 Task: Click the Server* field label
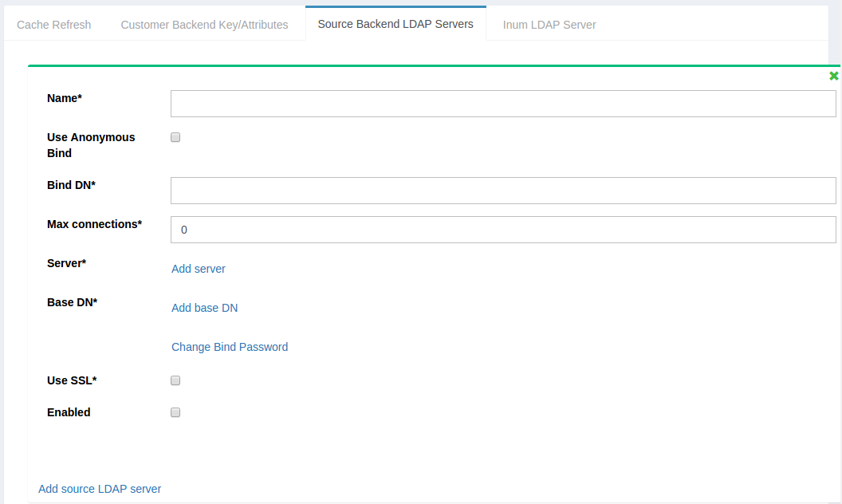coord(66,263)
